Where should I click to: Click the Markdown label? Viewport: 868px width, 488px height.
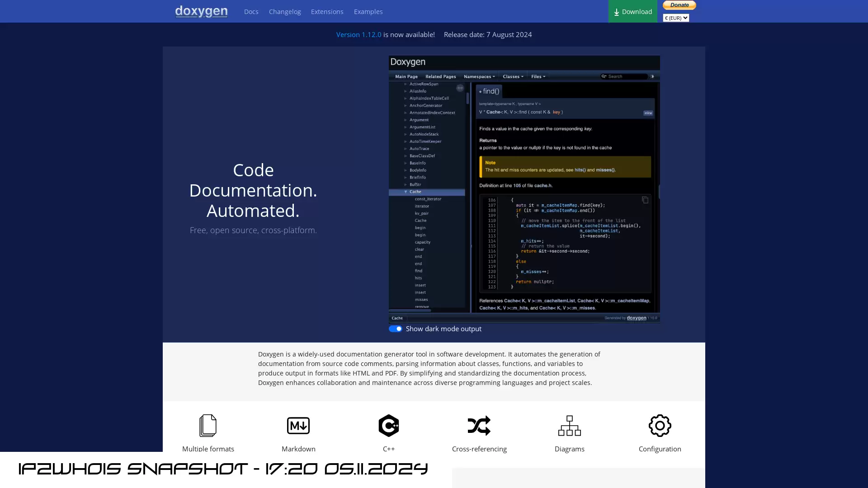(x=298, y=449)
